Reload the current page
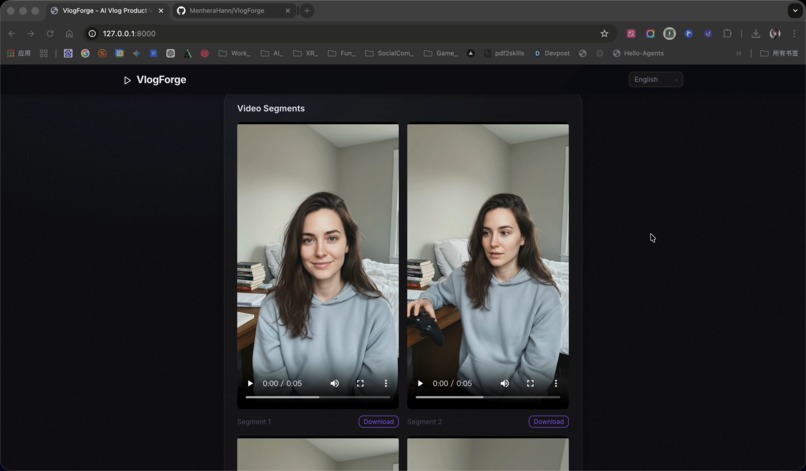Image resolution: width=806 pixels, height=471 pixels. 50,33
